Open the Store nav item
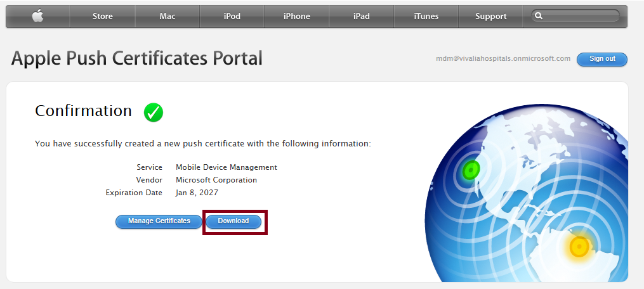Screen dimensions: 644x289 point(103,16)
